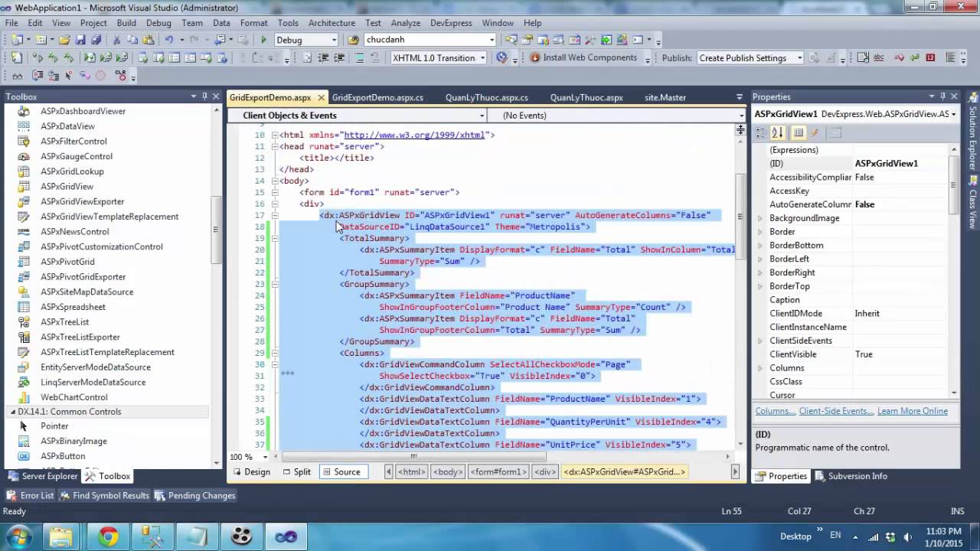Click the Copy toolbar icon
The height and width of the screenshot is (551, 980).
tap(132, 40)
